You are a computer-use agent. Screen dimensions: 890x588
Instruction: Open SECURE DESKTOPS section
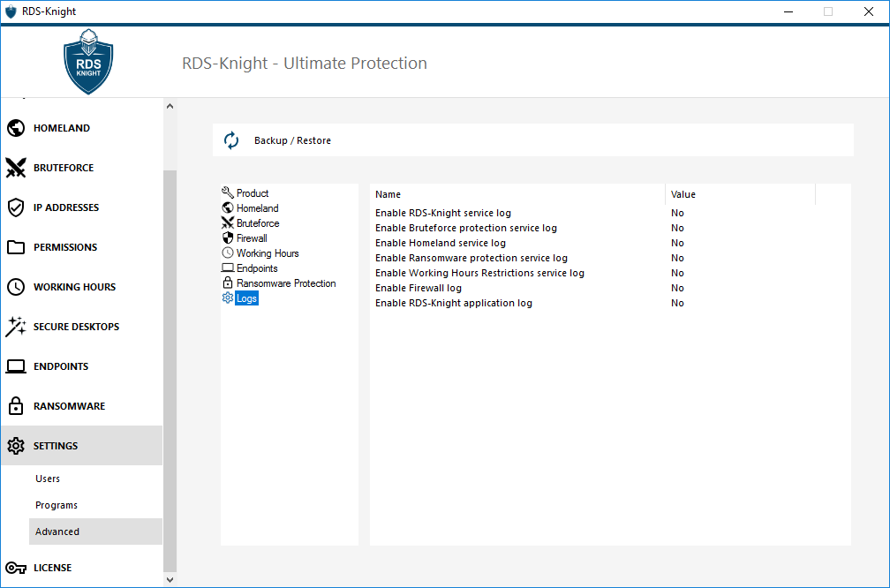pos(82,327)
